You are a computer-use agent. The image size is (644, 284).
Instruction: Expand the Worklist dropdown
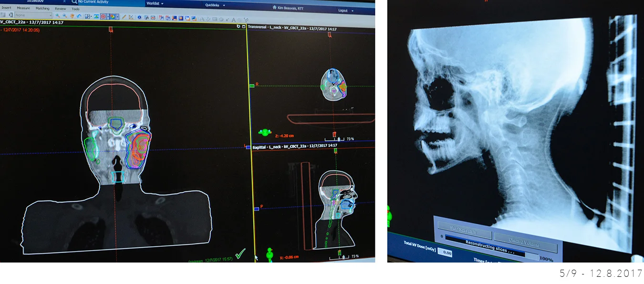tap(156, 3)
